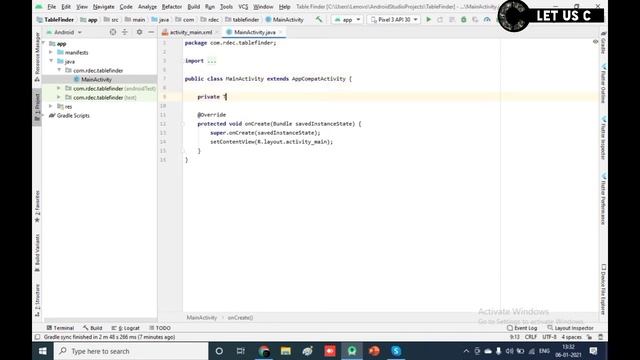Select opened file target icon in Project panel
640x360 pixels.
(x=113, y=32)
